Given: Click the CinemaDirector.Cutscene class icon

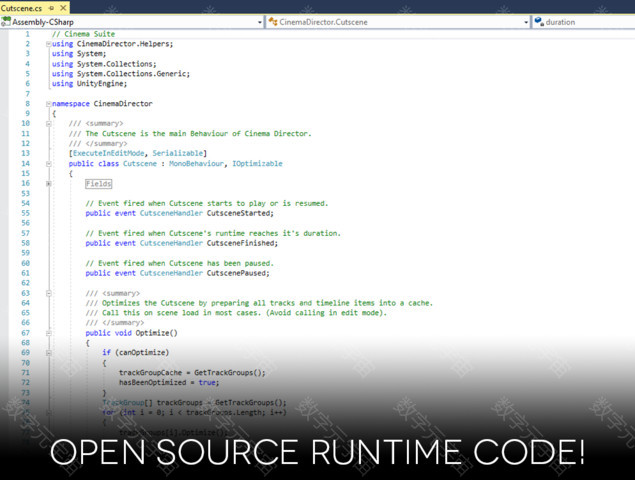Looking at the screenshot, I should pos(273,22).
